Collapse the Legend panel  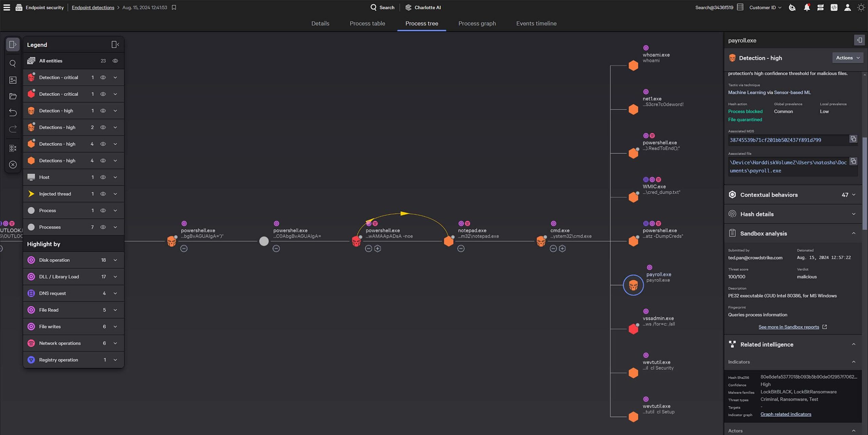click(x=115, y=44)
